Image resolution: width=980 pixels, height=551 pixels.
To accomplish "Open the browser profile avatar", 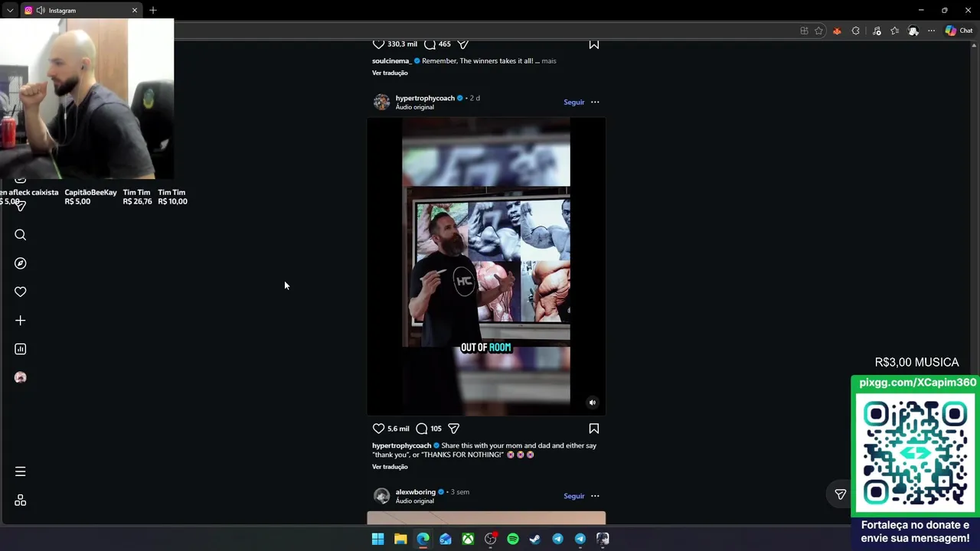I will [x=913, y=31].
